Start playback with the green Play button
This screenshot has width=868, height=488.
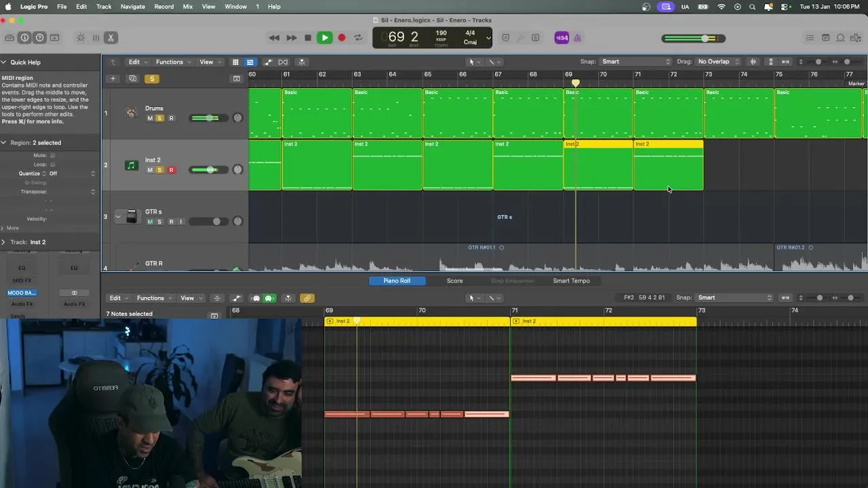point(325,38)
